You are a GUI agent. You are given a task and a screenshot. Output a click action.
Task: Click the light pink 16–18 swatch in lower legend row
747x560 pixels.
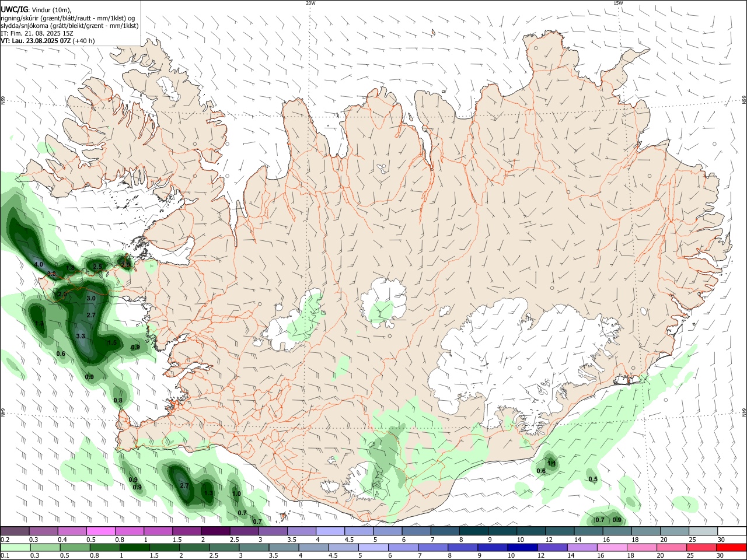(x=612, y=548)
